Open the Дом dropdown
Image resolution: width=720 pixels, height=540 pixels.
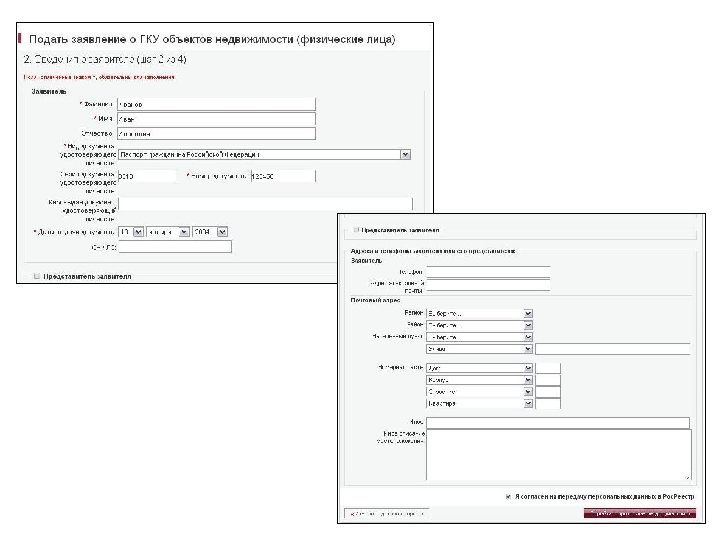(x=479, y=368)
